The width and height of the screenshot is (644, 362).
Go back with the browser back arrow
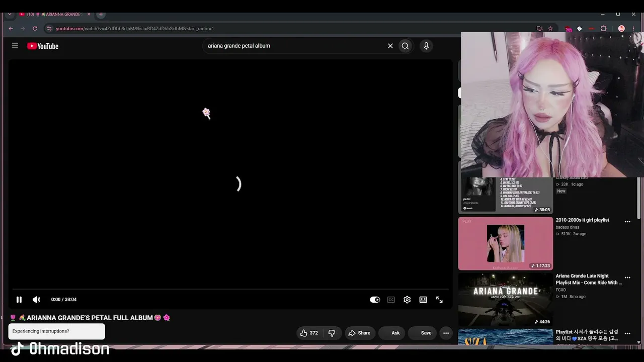pyautogui.click(x=11, y=29)
